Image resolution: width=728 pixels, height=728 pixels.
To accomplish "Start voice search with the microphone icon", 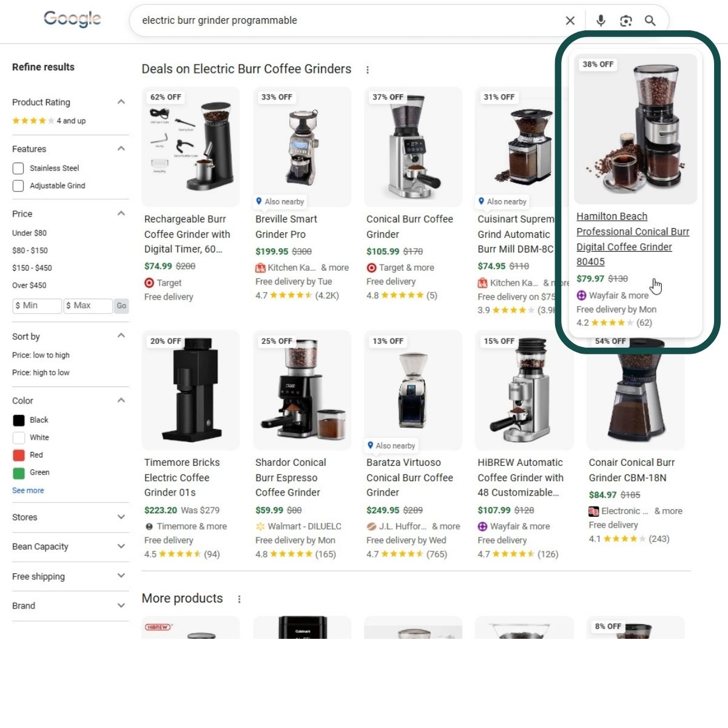I will pos(601,21).
